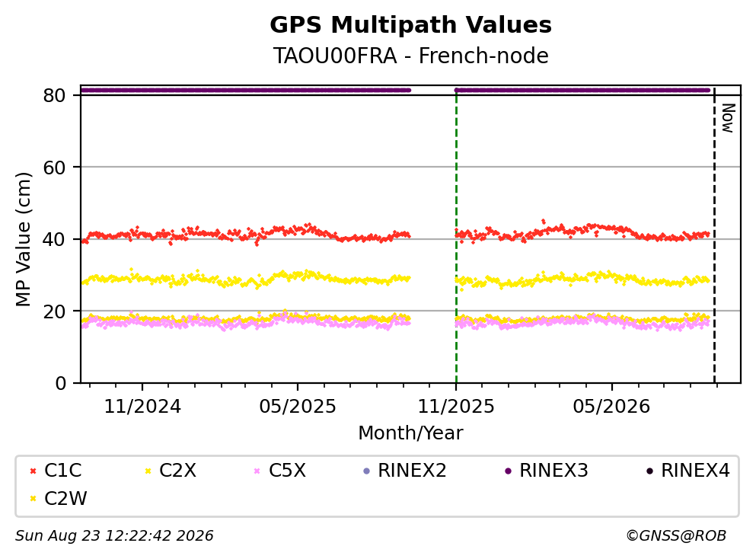756x559 pixels.
Task: Click the rotated Now label
Action: click(x=728, y=118)
